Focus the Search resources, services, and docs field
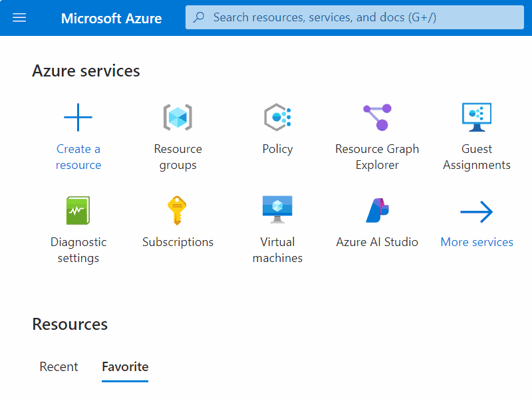532x399 pixels. pyautogui.click(x=354, y=17)
